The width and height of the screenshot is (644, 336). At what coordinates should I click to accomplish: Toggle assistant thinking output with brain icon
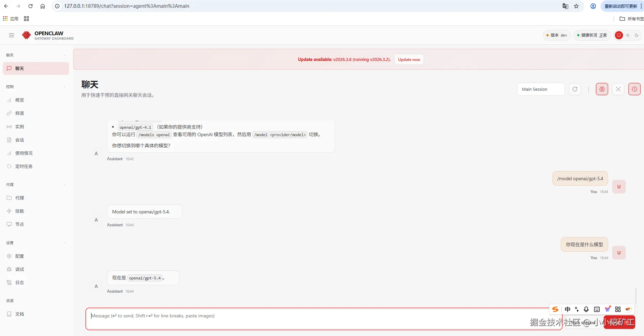coord(602,89)
